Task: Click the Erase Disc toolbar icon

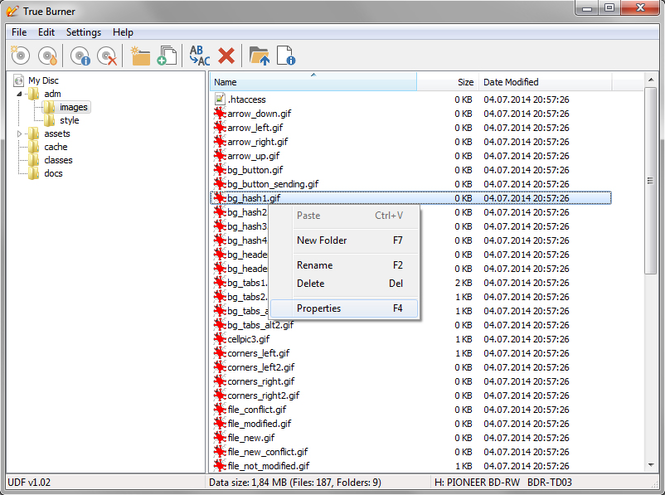Action: pyautogui.click(x=107, y=56)
